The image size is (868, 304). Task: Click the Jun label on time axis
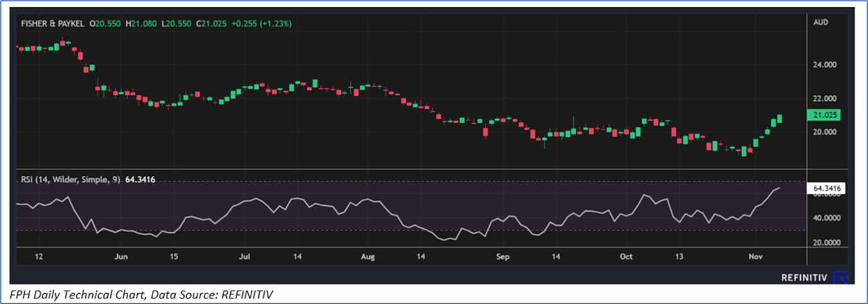click(120, 257)
